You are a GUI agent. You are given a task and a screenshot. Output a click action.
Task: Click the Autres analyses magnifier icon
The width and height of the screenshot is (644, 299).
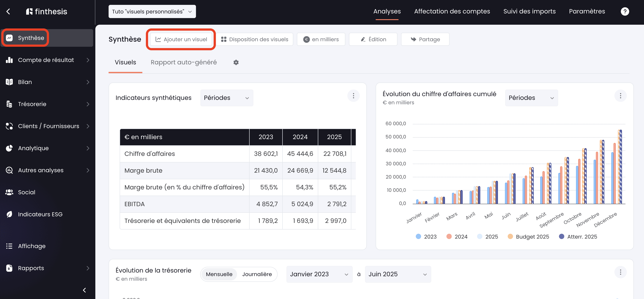click(x=9, y=170)
